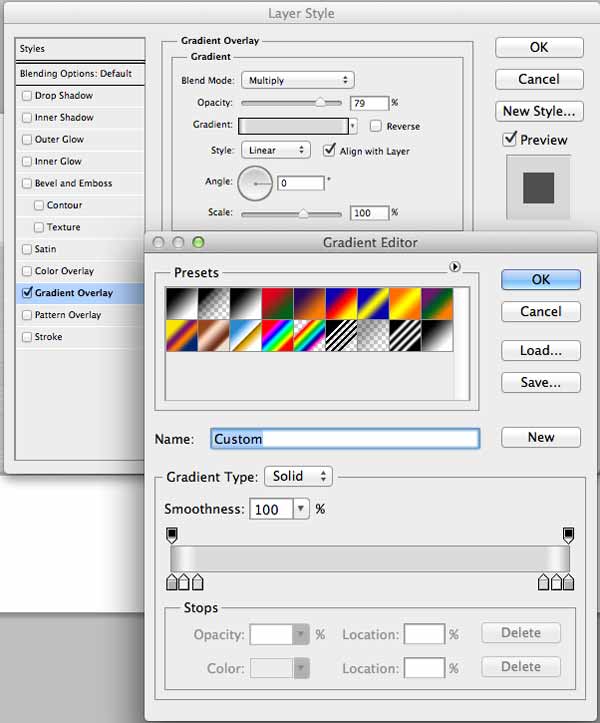
Task: Select the rainbow spectrum gradient preset
Action: [278, 336]
